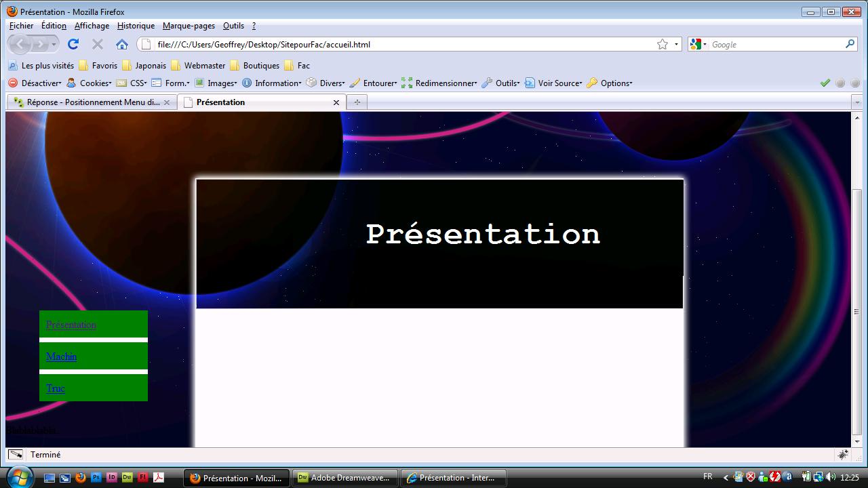Click the Présentation link in green menu

point(71,325)
